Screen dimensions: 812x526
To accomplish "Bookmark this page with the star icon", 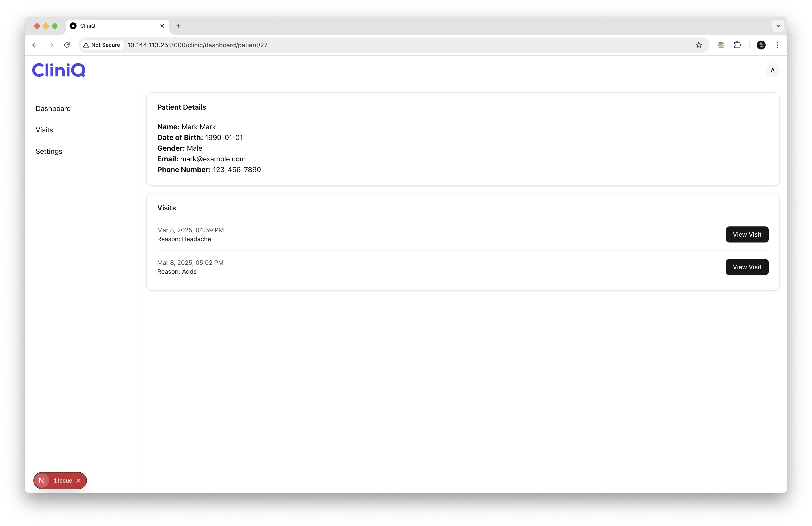I will (698, 45).
